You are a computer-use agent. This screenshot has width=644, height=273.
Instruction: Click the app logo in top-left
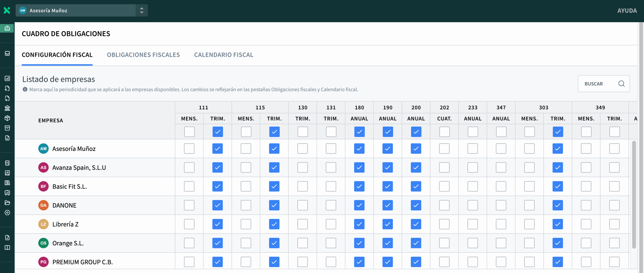pos(7,10)
